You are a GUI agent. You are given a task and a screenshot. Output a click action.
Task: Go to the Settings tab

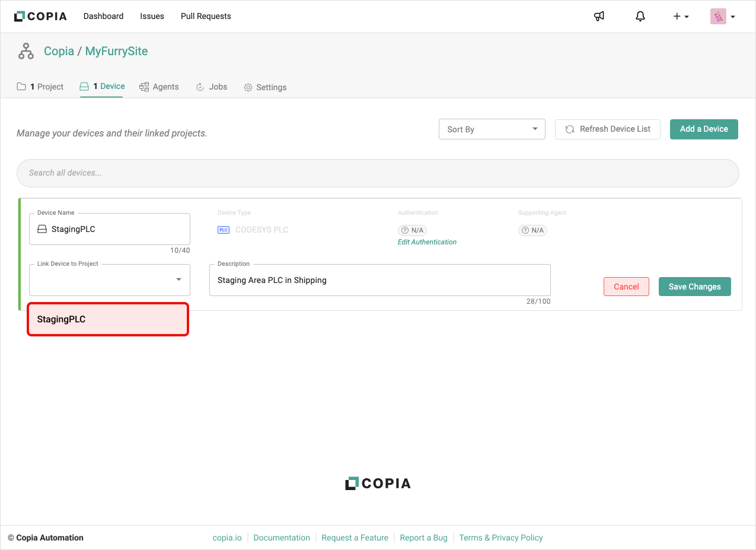tap(265, 87)
